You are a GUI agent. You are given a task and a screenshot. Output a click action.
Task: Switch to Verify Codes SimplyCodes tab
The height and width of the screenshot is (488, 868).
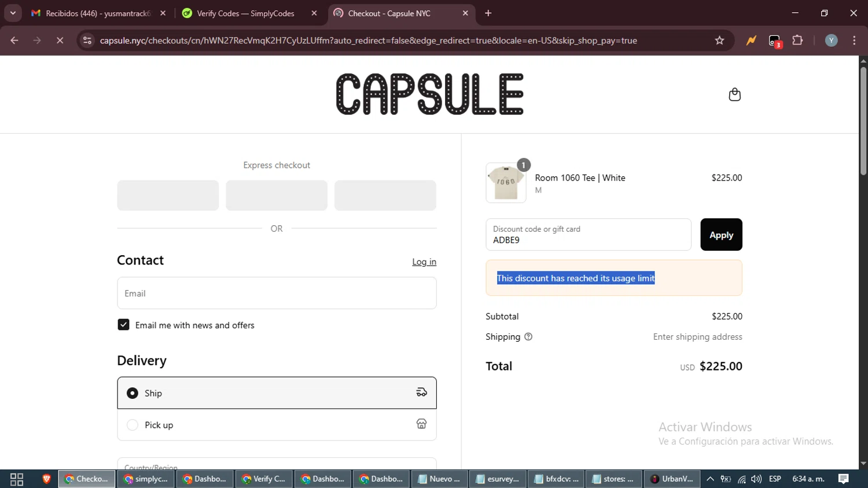pos(246,13)
